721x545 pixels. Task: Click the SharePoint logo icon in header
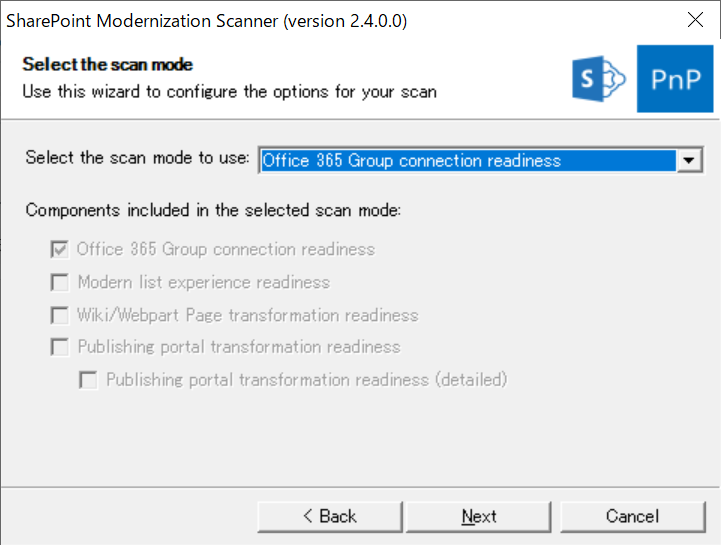click(x=599, y=79)
